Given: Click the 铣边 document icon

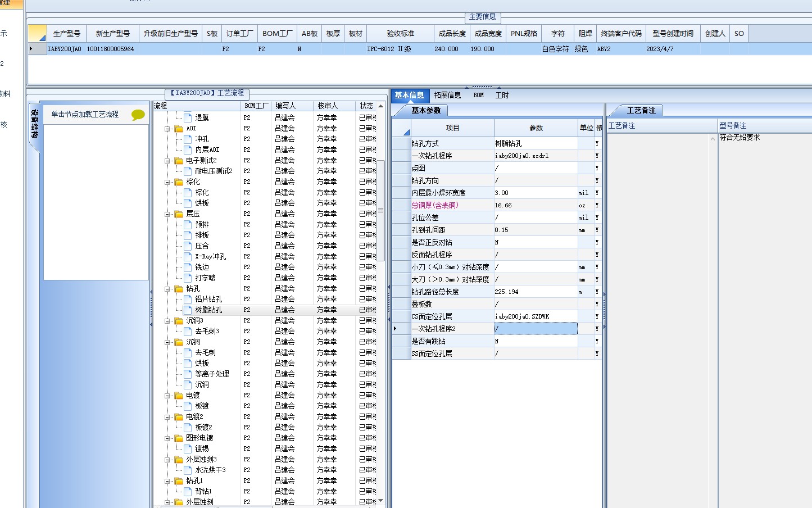Looking at the screenshot, I should point(188,267).
